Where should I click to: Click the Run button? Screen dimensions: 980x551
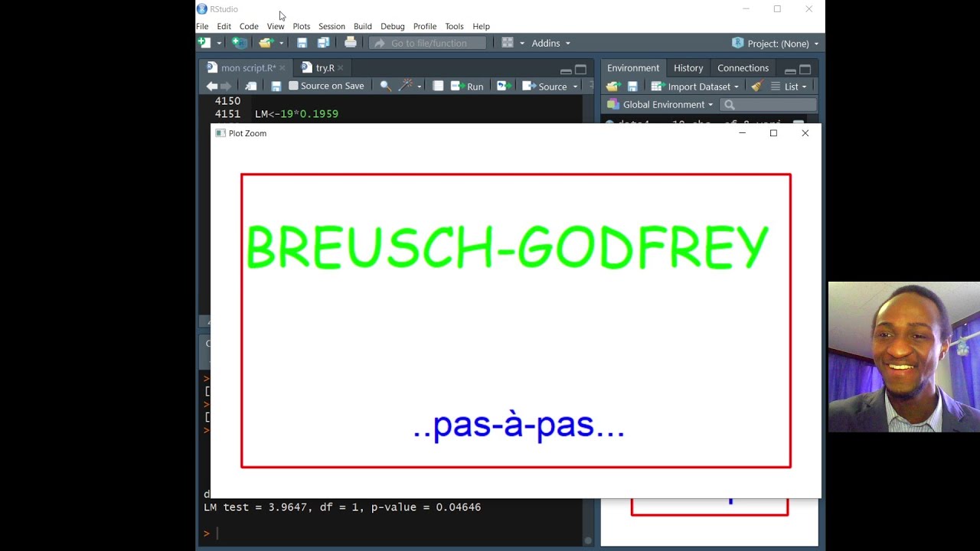(467, 86)
